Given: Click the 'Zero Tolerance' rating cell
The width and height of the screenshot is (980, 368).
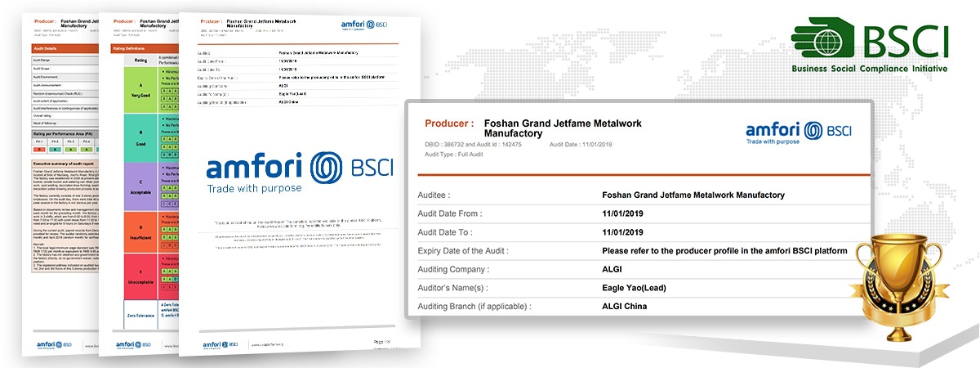Looking at the screenshot, I should 140,314.
